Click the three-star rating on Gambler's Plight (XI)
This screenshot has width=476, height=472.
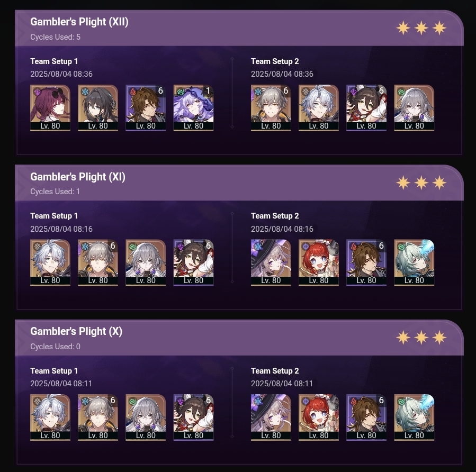coord(421,183)
